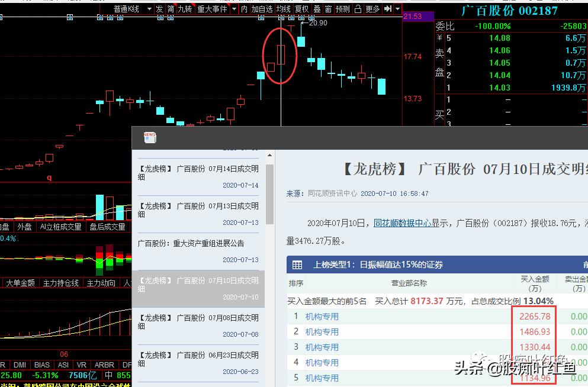
Task: Click the 窗 window icon on the toolbar
Action: [x=327, y=9]
